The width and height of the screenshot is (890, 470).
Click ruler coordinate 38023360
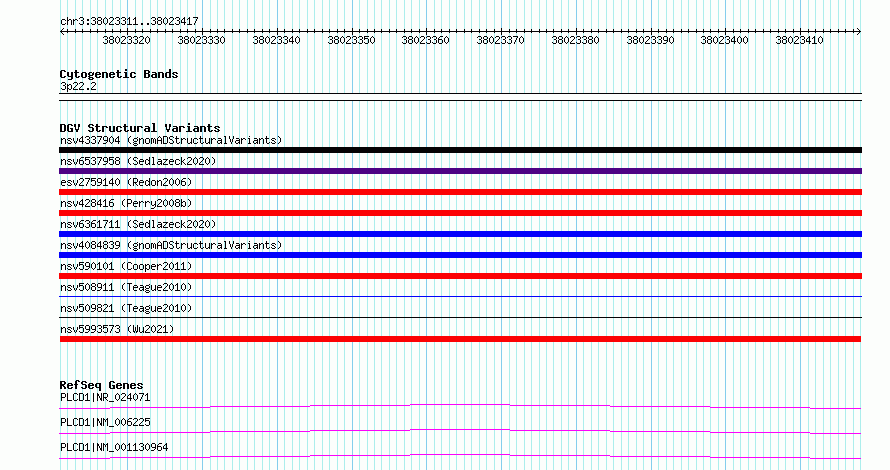point(425,40)
